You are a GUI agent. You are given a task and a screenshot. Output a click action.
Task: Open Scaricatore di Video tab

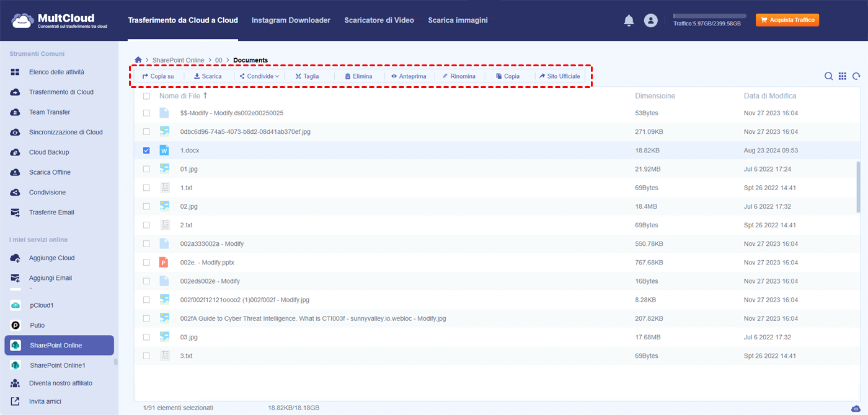[379, 20]
